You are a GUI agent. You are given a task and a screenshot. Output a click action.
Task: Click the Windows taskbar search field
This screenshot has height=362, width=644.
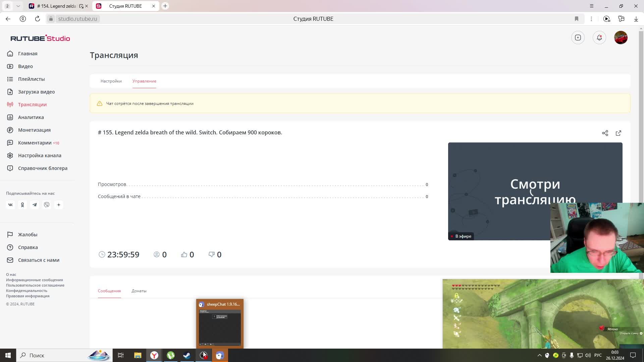(x=50, y=355)
